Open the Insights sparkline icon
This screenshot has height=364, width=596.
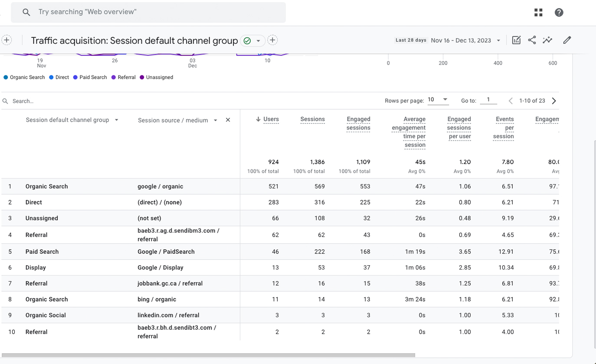coord(547,40)
